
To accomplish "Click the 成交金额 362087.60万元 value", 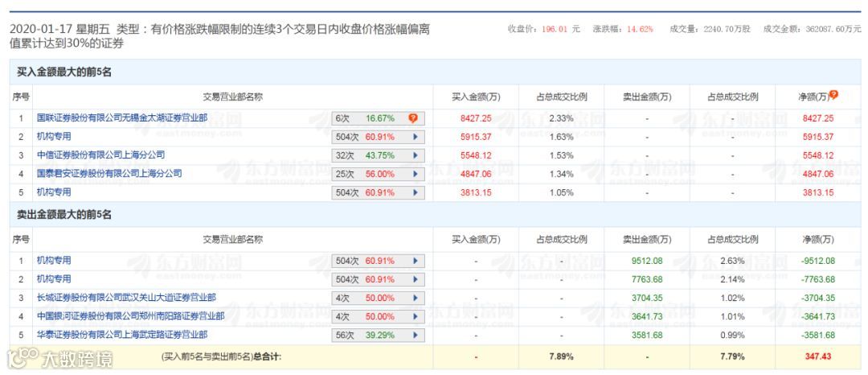I will 832,29.
